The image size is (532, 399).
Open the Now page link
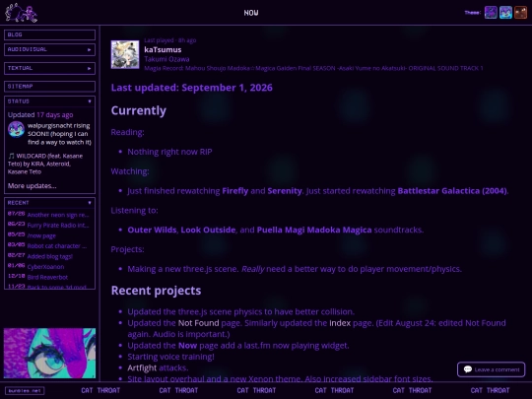(187, 346)
